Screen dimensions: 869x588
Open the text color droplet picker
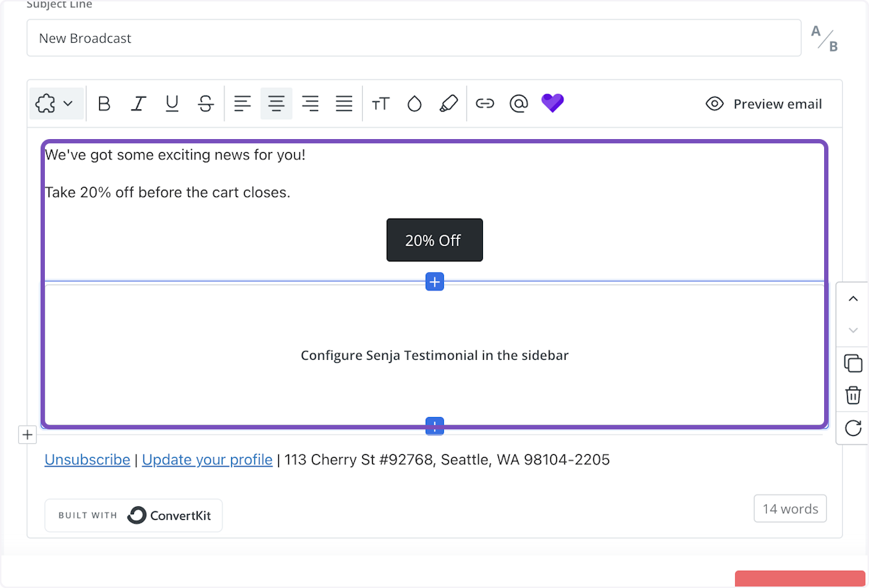click(x=414, y=104)
